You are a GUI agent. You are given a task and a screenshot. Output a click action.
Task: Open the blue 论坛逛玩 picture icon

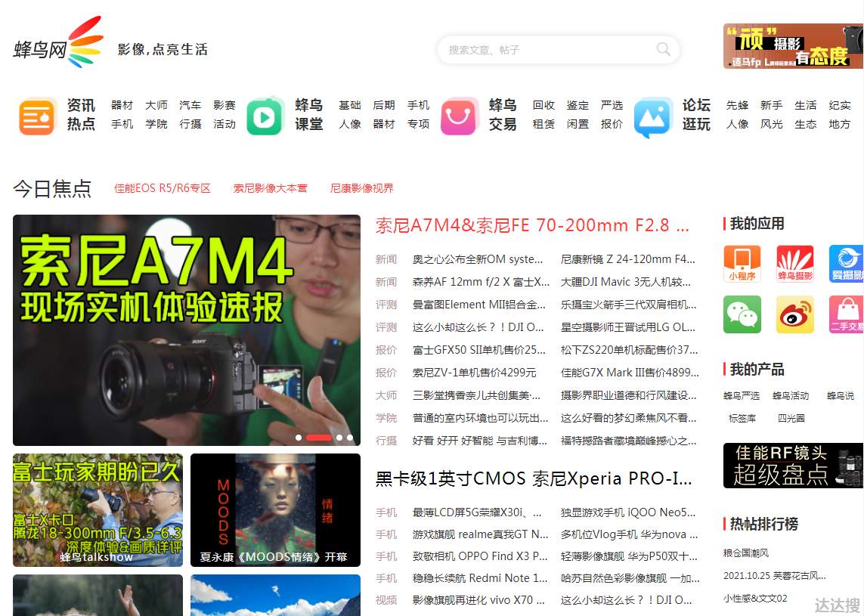point(653,116)
